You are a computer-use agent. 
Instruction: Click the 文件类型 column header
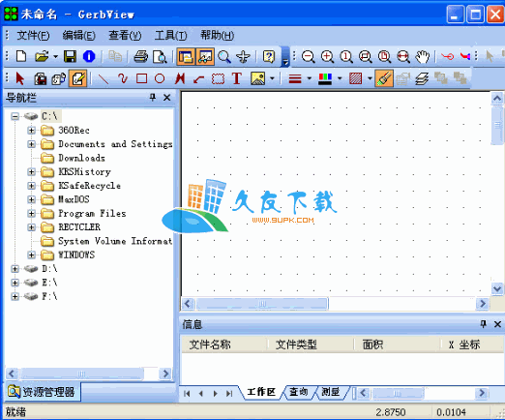(312, 345)
